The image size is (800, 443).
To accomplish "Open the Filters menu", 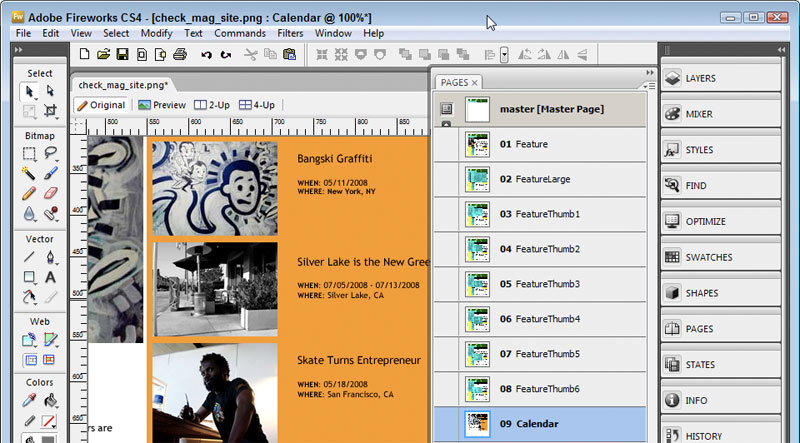I will click(290, 33).
